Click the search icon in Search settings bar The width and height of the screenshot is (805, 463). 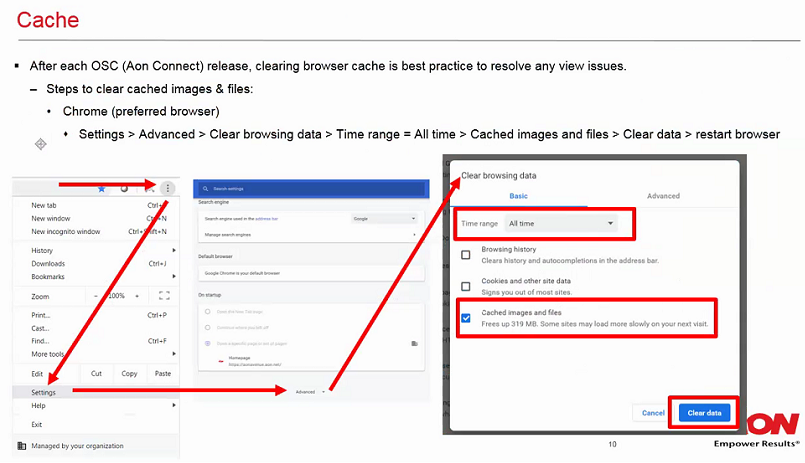pos(204,188)
